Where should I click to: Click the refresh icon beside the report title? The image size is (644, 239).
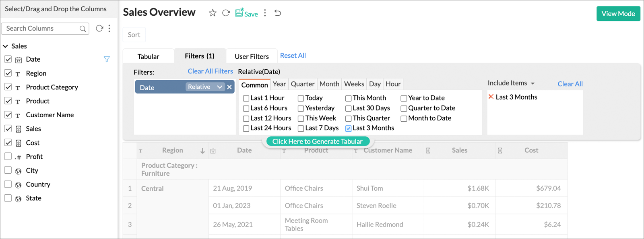tap(226, 13)
